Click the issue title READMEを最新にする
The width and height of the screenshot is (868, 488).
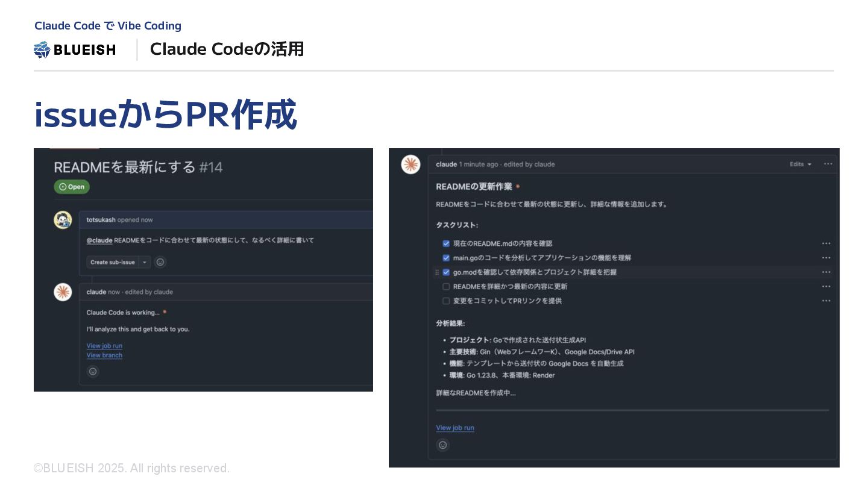coord(125,167)
